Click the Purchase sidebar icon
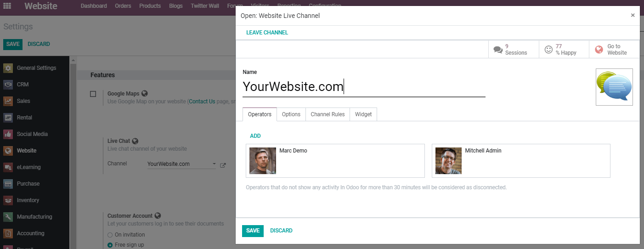 tap(8, 184)
